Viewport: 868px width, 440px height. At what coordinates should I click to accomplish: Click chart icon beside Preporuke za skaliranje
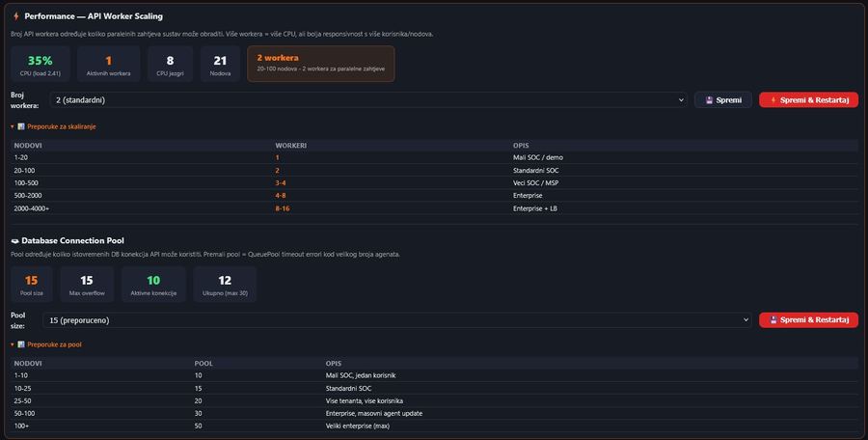(21, 126)
